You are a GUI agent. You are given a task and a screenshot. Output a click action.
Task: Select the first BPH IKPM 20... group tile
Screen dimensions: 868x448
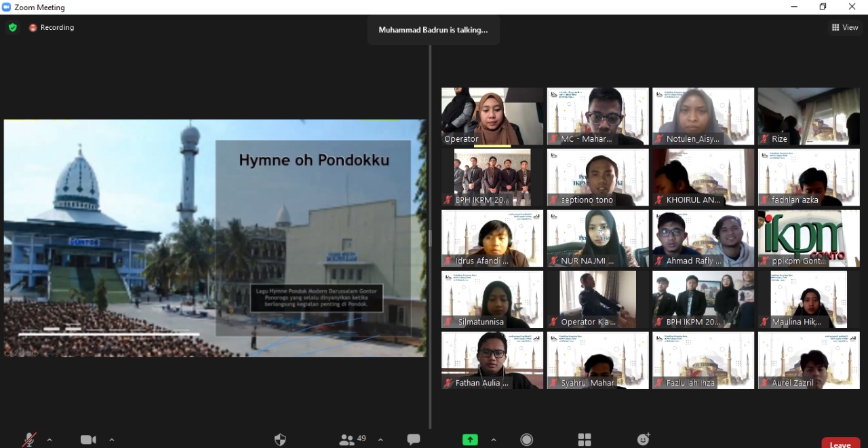coord(492,177)
